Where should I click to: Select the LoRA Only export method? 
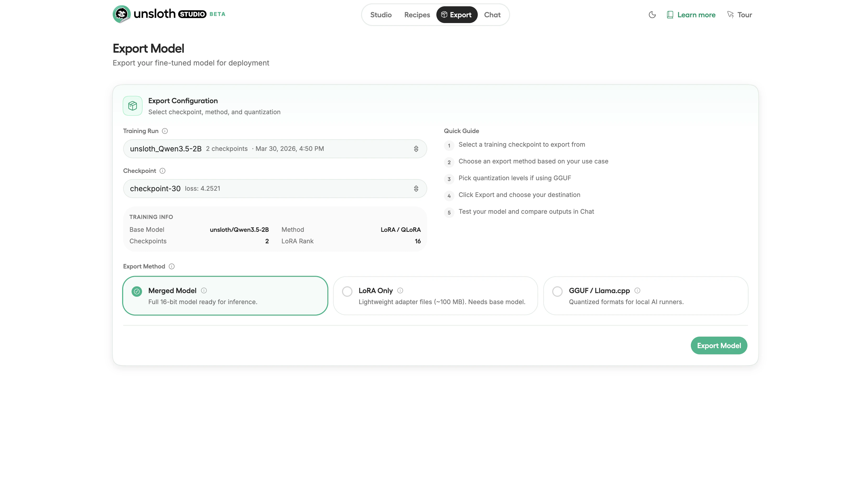pyautogui.click(x=347, y=291)
